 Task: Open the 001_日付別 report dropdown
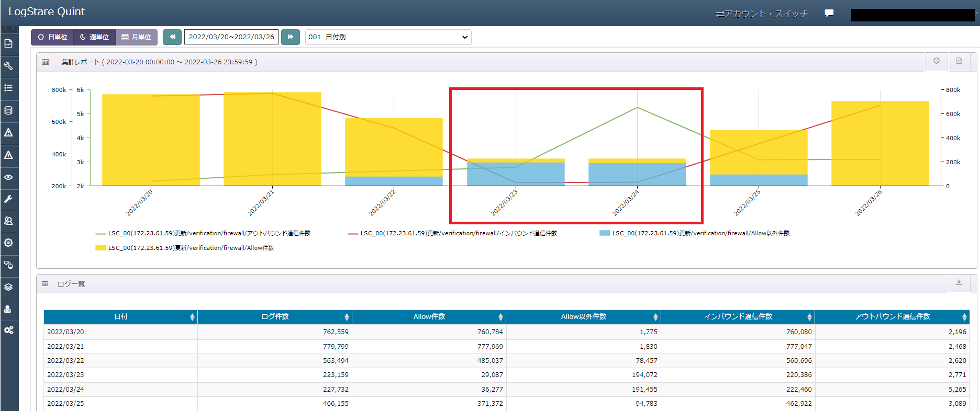[388, 37]
